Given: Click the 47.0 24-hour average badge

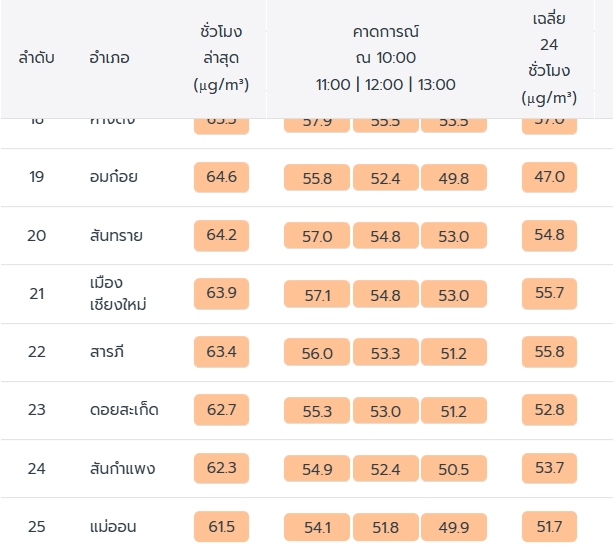Looking at the screenshot, I should [549, 177].
